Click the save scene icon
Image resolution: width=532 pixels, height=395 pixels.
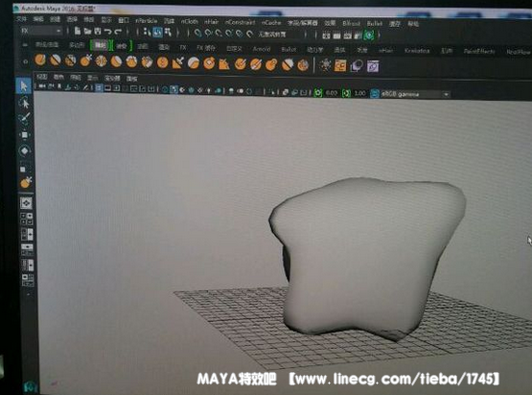pos(98,32)
